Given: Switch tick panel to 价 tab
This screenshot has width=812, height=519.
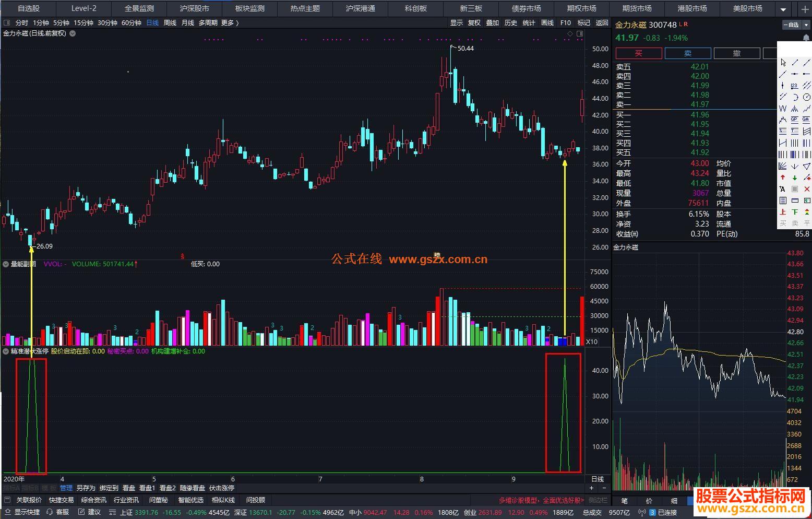Looking at the screenshot, I should 649,501.
